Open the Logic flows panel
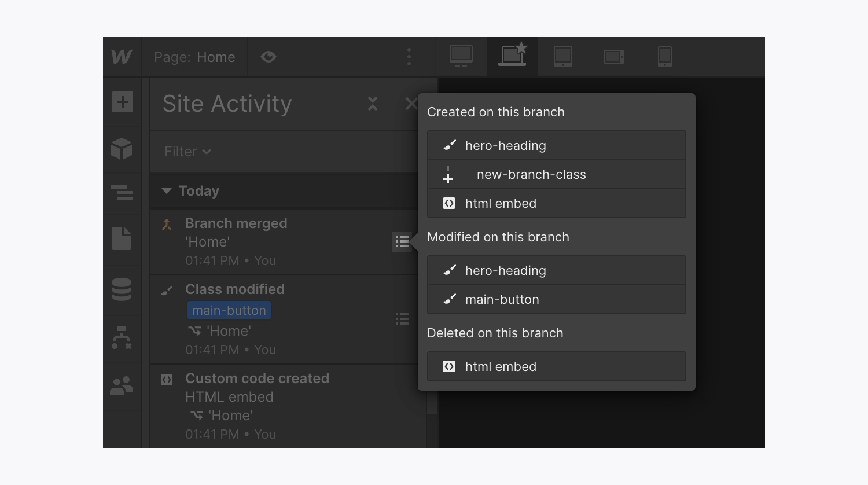 tap(122, 338)
